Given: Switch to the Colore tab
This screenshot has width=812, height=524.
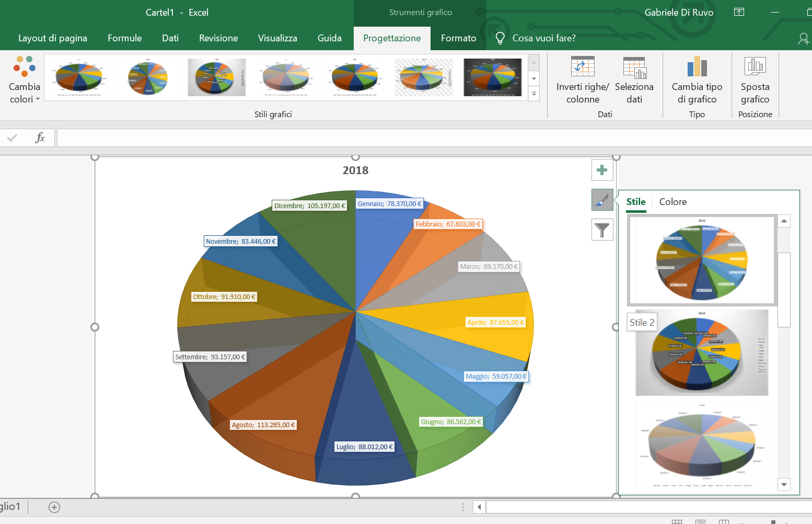Looking at the screenshot, I should click(x=672, y=202).
